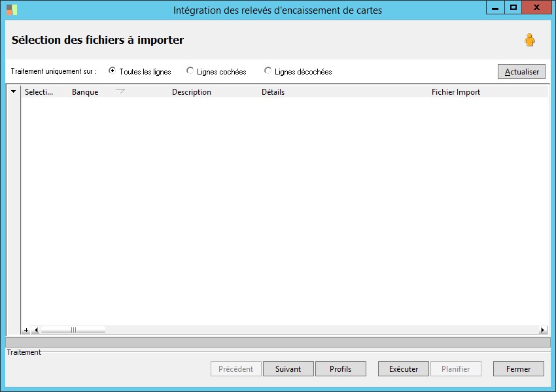
Task: Select the Lignes cochées radio option
Action: point(190,71)
